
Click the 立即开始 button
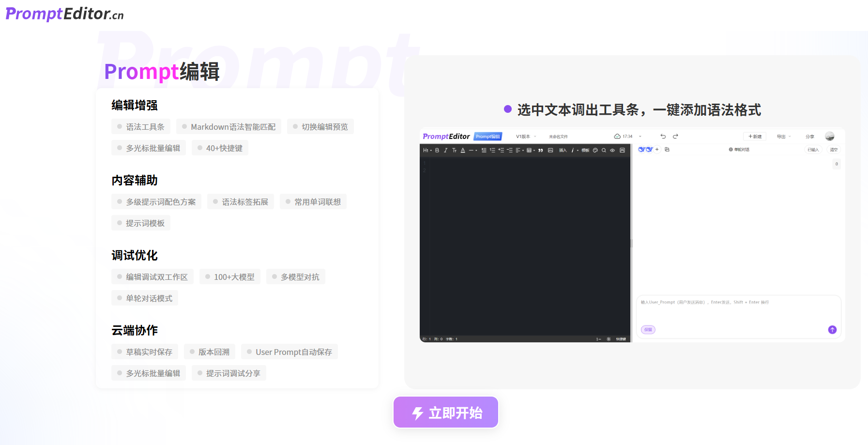pos(445,412)
